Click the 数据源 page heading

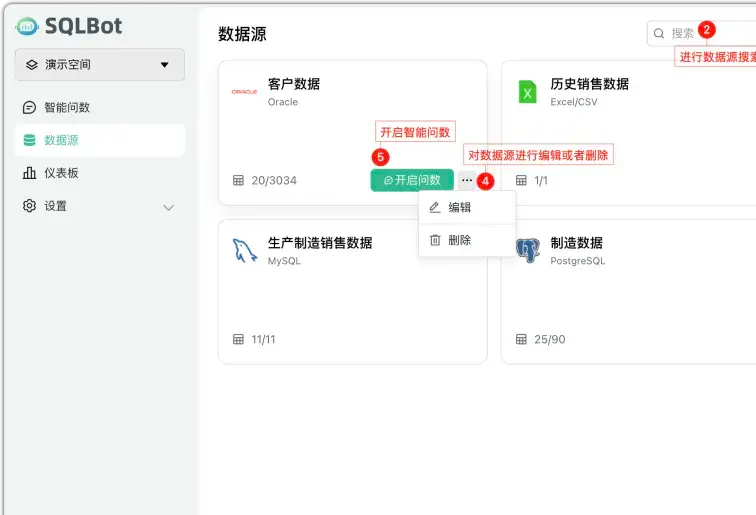click(242, 34)
